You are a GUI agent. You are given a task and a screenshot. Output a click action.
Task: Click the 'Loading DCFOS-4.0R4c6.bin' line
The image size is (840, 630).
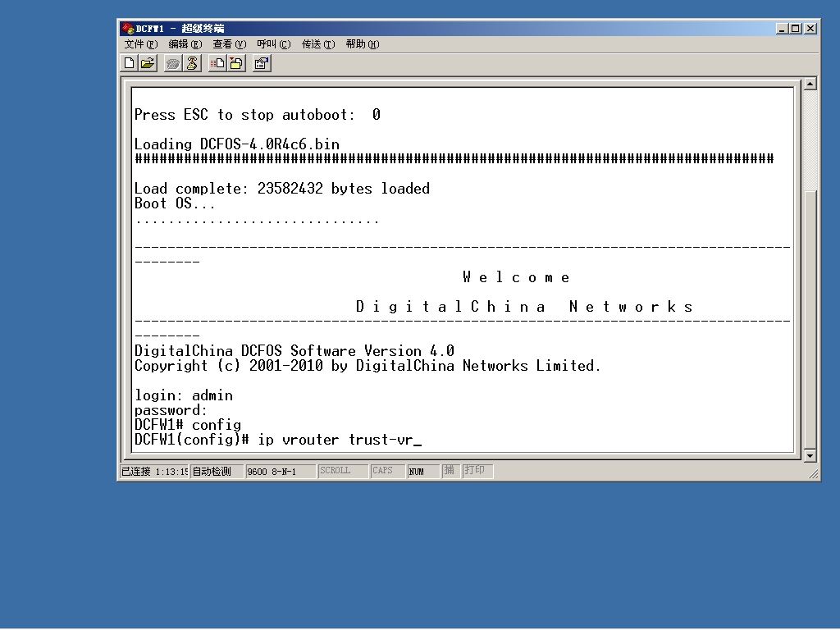pyautogui.click(x=237, y=144)
